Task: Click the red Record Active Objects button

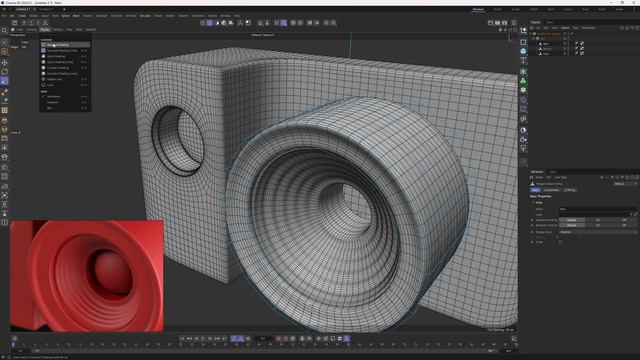Action: (x=278, y=338)
